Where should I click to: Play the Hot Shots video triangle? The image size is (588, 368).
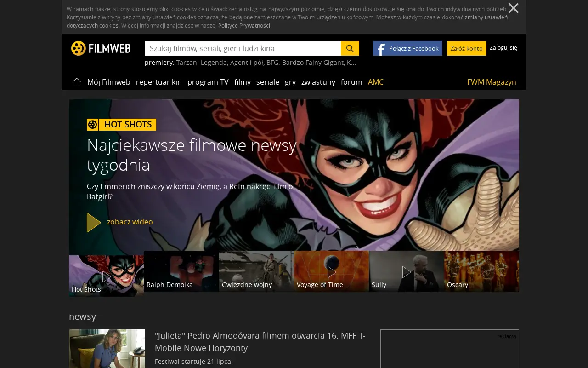(x=94, y=223)
